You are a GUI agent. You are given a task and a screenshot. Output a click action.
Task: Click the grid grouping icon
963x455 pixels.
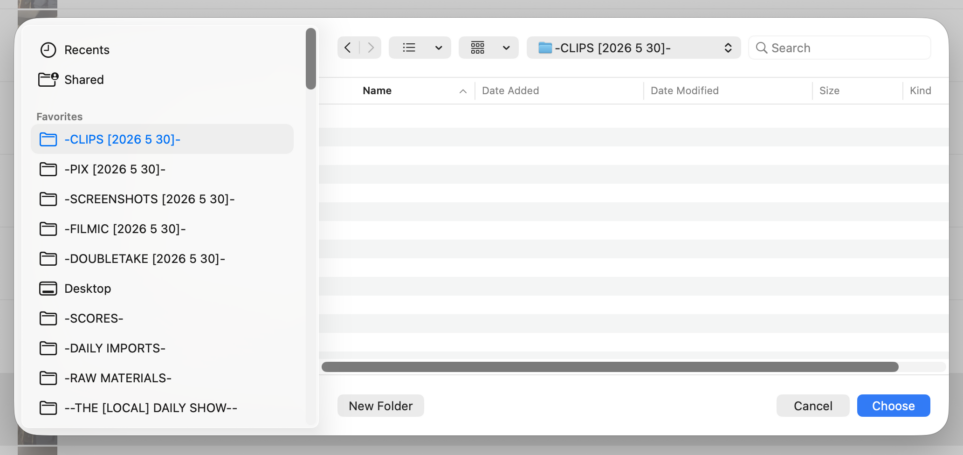coord(478,48)
